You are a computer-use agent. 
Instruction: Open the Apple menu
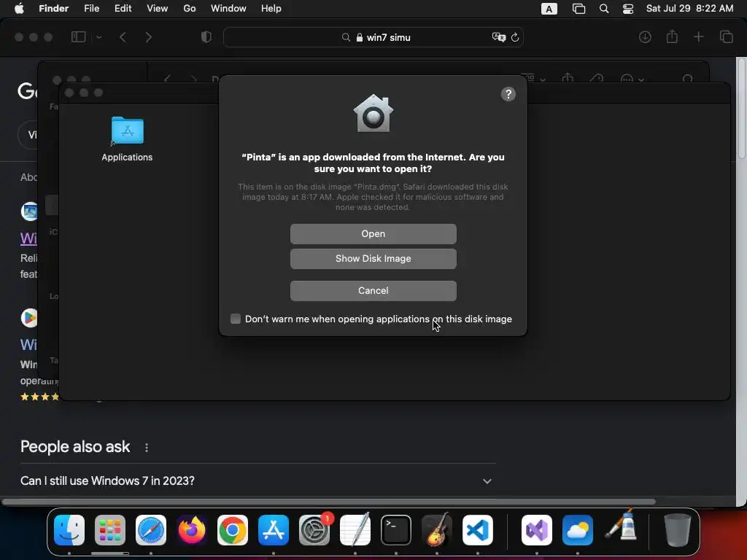[19, 9]
